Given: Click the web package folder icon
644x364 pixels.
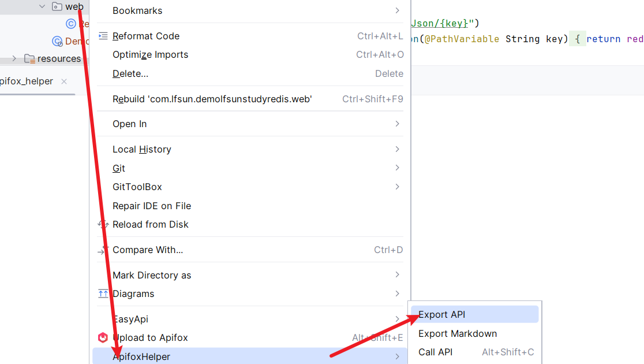Looking at the screenshot, I should pyautogui.click(x=55, y=7).
